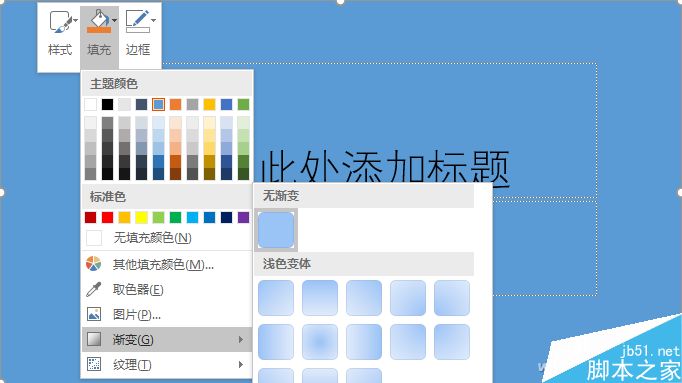Open the 渐变(G) gradient submenu

(x=167, y=339)
